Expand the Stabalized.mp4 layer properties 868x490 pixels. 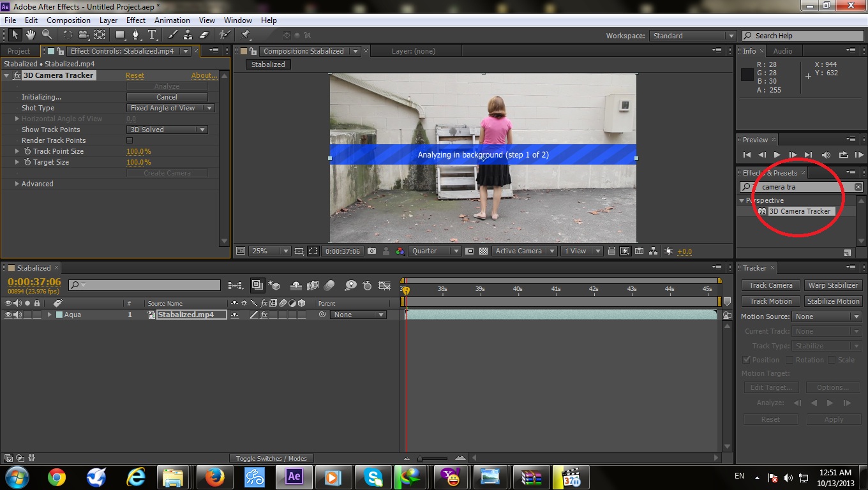pos(49,315)
